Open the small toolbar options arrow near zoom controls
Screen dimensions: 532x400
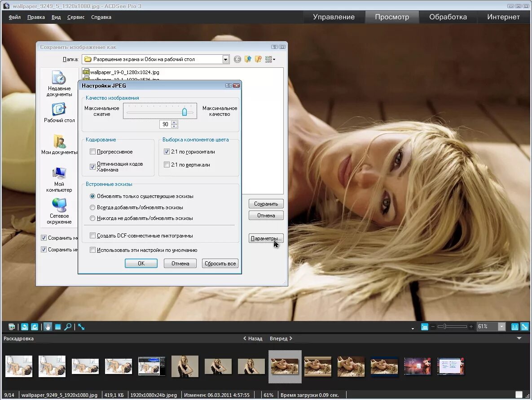[x=413, y=329]
